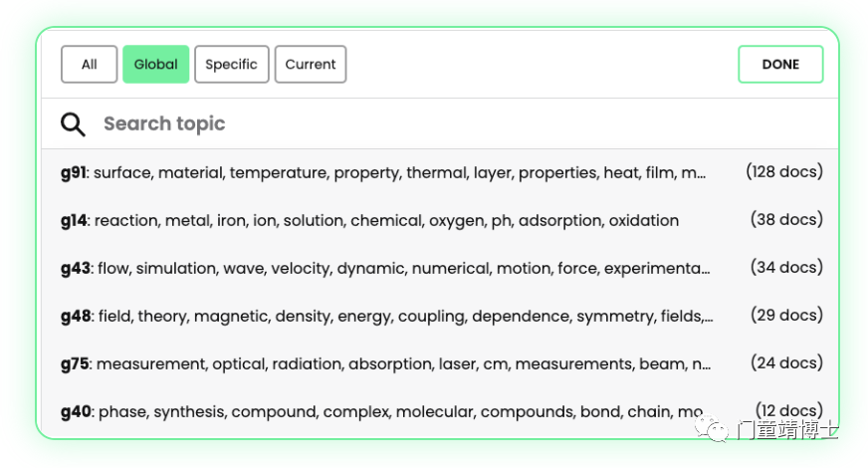
Task: Toggle the Global filter
Action: click(x=156, y=65)
